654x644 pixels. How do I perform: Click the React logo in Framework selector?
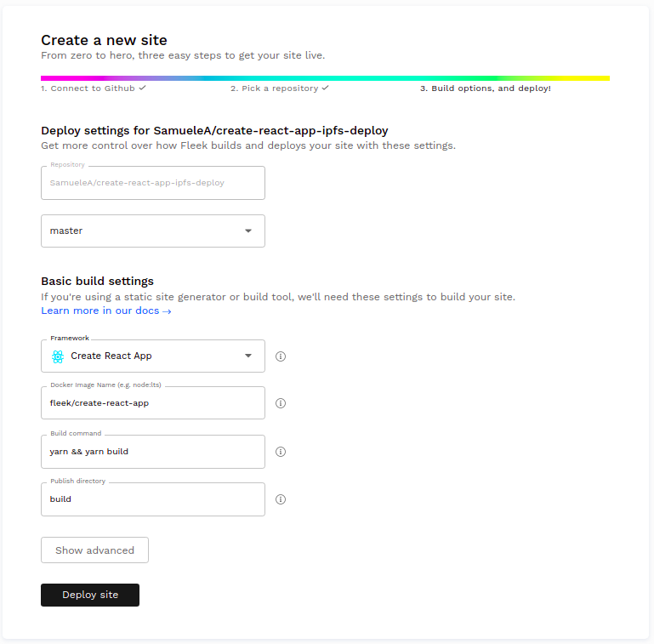(58, 356)
